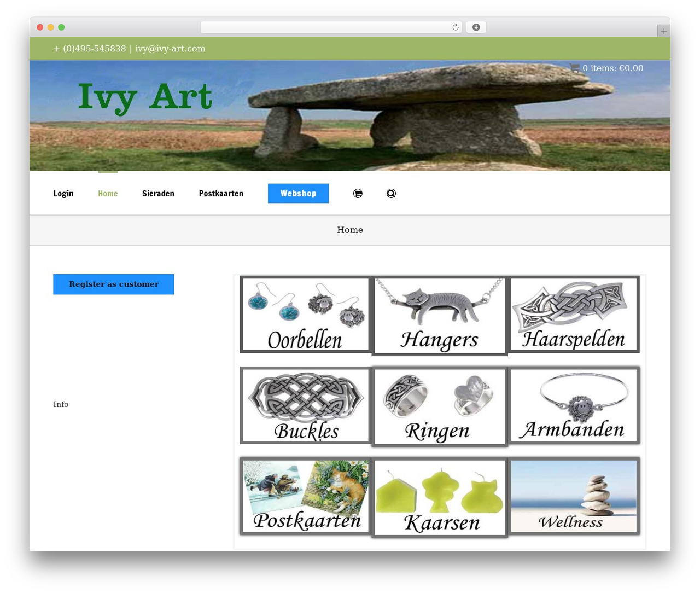This screenshot has height=593, width=700.
Task: Click the browser download arrow button
Action: pos(476,27)
